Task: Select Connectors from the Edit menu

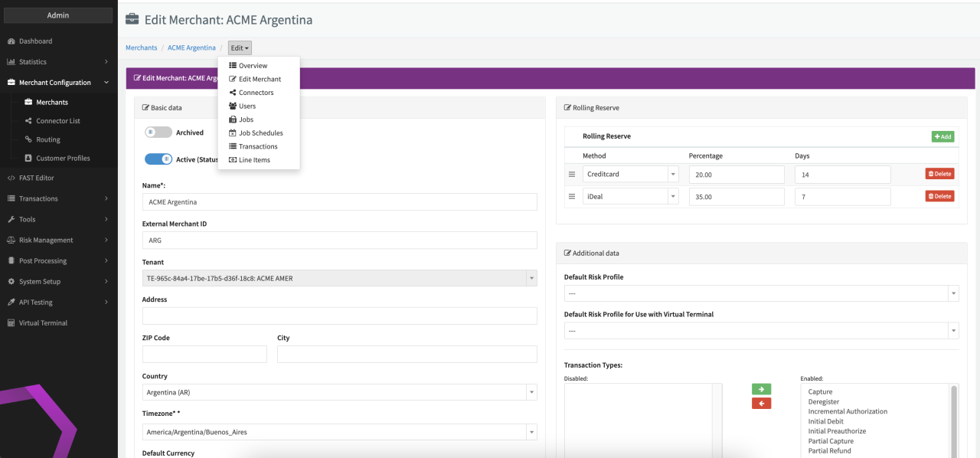Action: click(x=256, y=93)
